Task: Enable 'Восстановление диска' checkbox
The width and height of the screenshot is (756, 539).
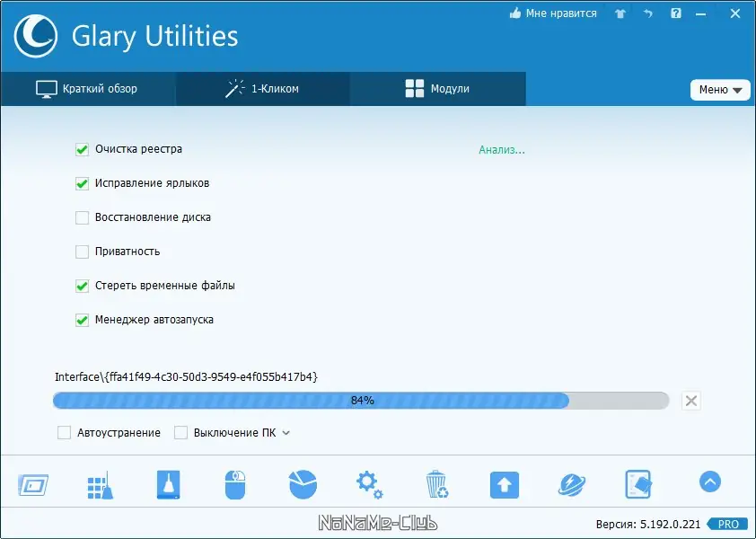Action: click(x=82, y=217)
